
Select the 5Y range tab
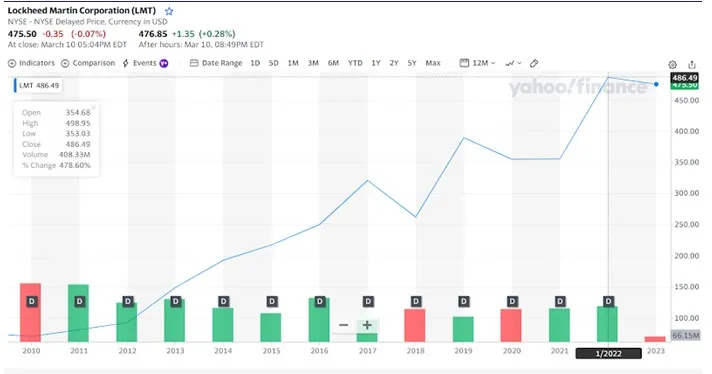click(x=412, y=63)
